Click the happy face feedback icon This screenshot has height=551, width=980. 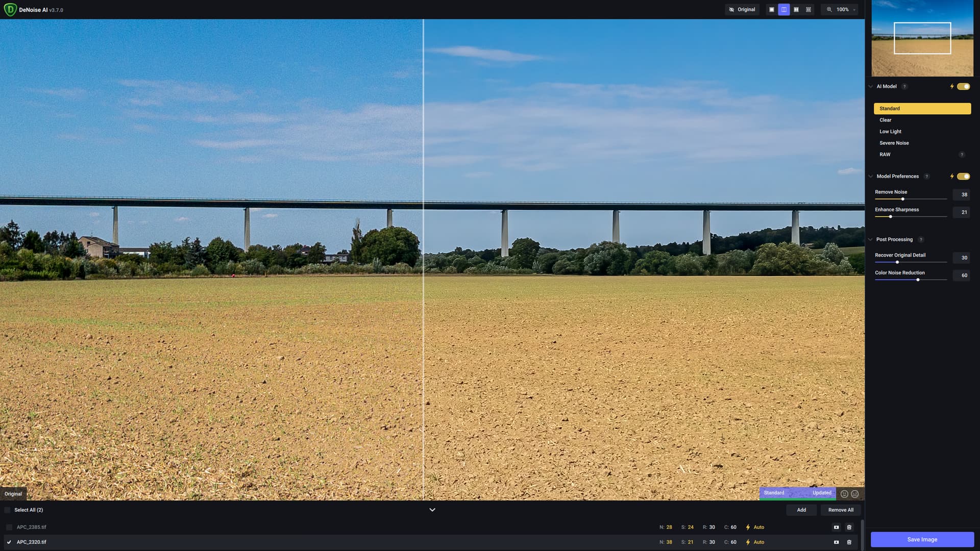point(844,494)
